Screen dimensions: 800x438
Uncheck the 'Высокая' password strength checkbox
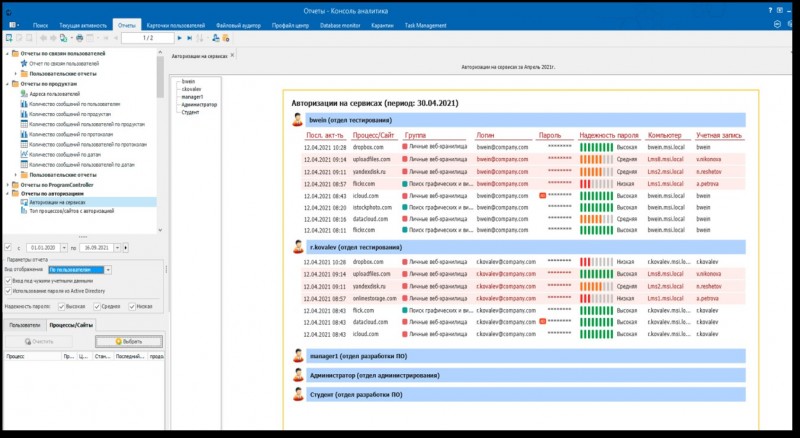tap(61, 305)
